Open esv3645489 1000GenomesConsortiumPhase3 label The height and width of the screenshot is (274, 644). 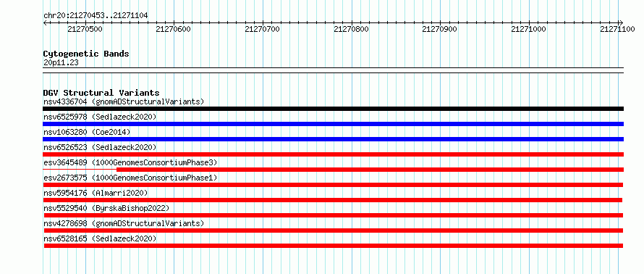pyautogui.click(x=130, y=162)
